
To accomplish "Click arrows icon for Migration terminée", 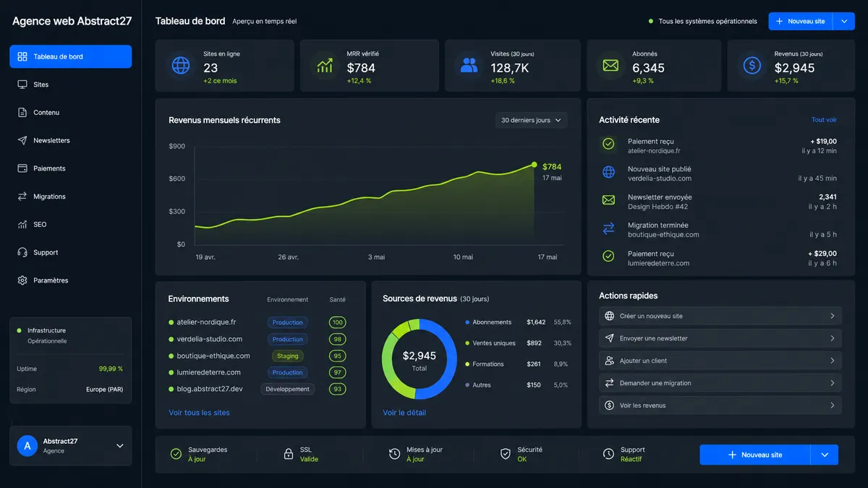I will (609, 228).
